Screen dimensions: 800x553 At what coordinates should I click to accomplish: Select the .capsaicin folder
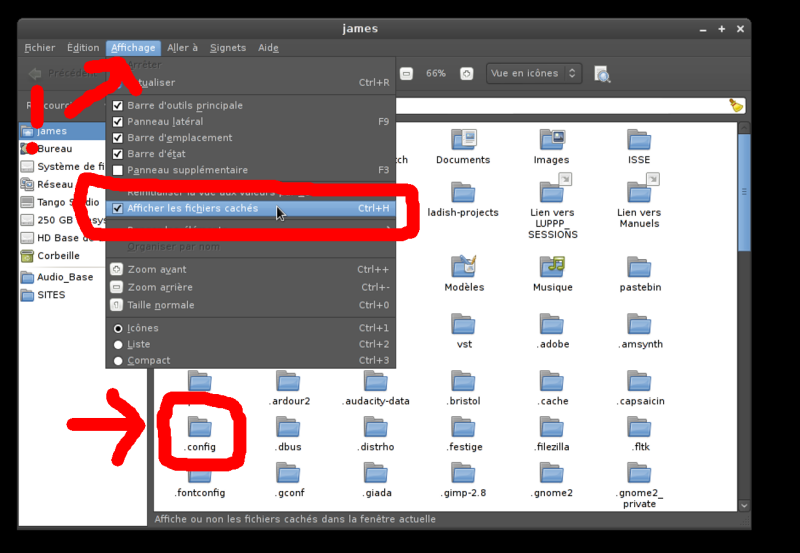click(x=639, y=381)
